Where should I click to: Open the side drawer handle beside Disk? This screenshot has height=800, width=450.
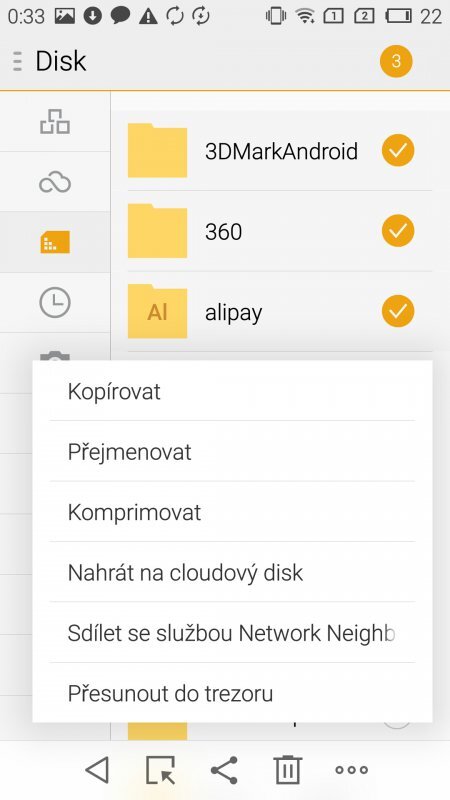click(x=17, y=61)
